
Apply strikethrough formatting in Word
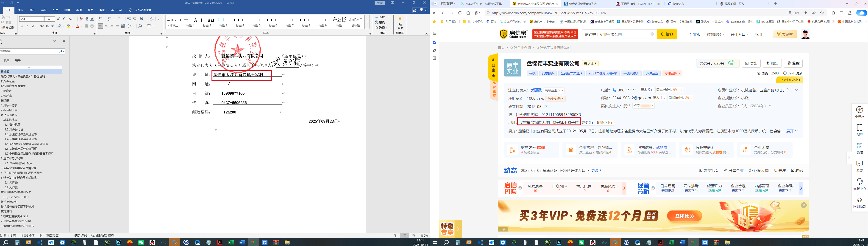point(42,26)
